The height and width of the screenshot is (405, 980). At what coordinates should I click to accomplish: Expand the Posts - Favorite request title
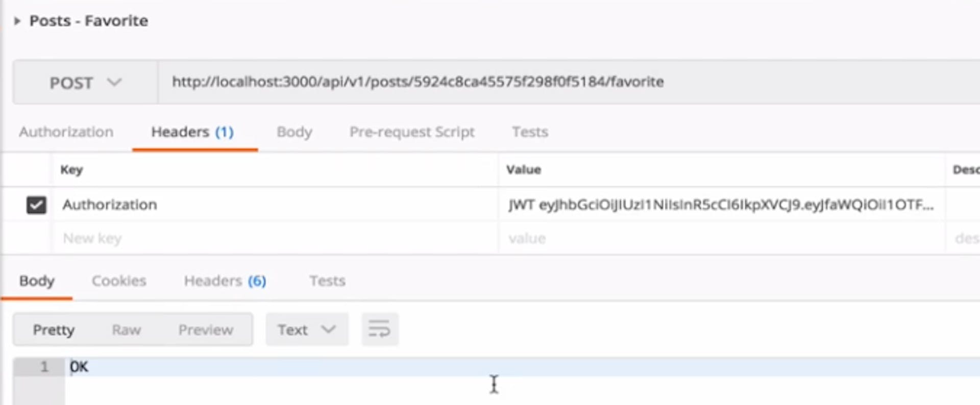coord(17,21)
